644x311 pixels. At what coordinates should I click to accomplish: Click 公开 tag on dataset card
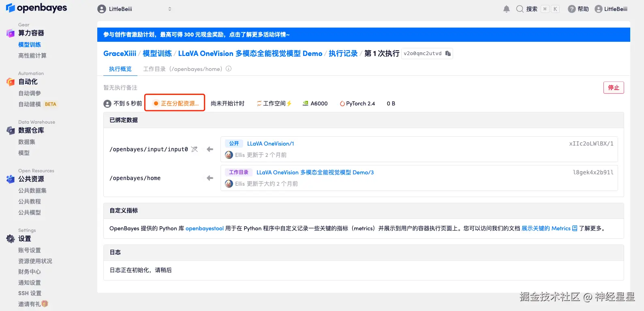234,144
